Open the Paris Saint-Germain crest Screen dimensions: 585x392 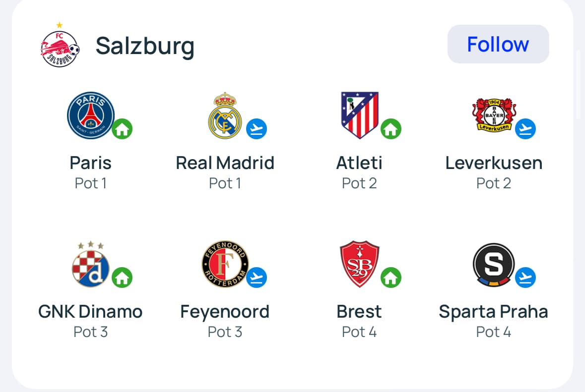click(91, 115)
